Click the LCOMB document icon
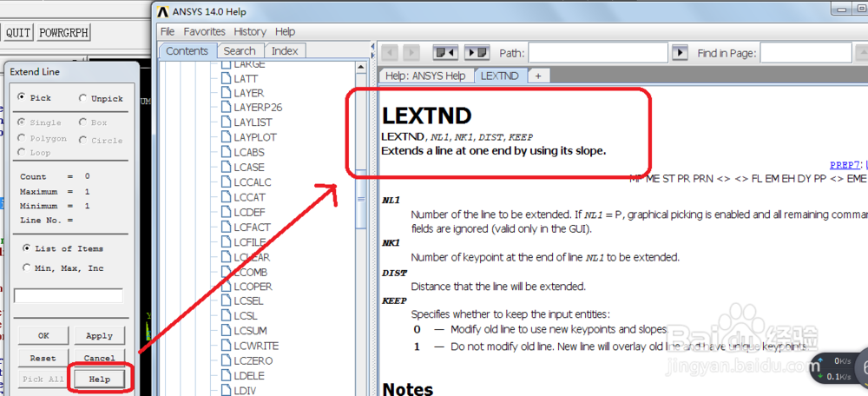The image size is (868, 396). pos(226,272)
